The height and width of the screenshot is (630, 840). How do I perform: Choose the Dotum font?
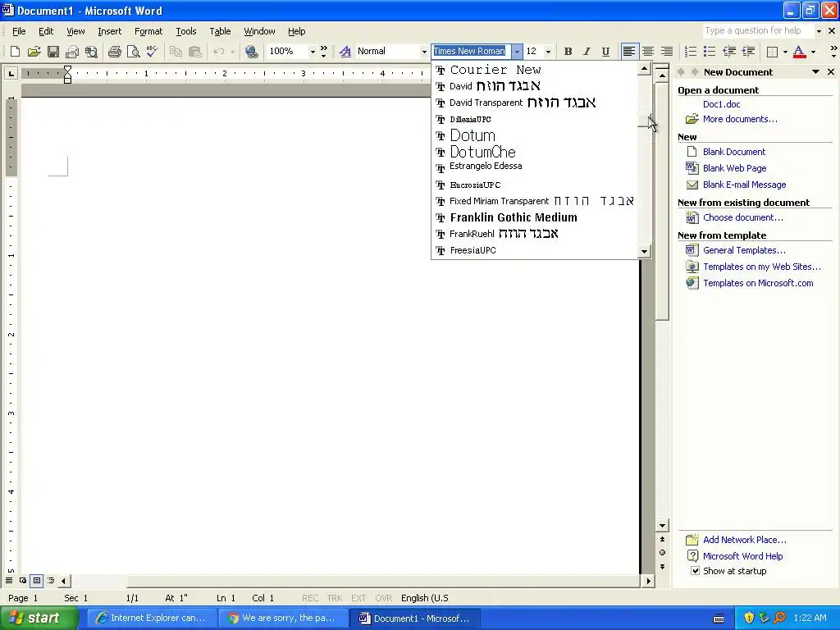(x=534, y=135)
